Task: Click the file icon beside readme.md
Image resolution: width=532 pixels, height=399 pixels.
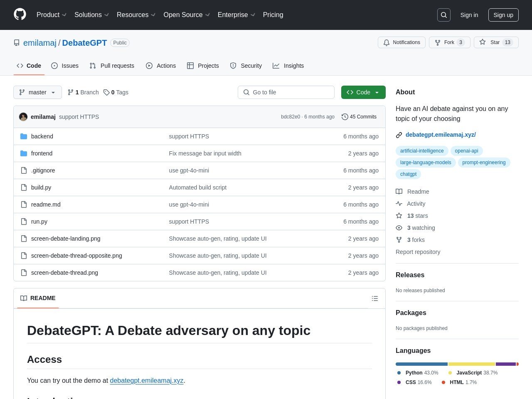Action: coord(24,204)
